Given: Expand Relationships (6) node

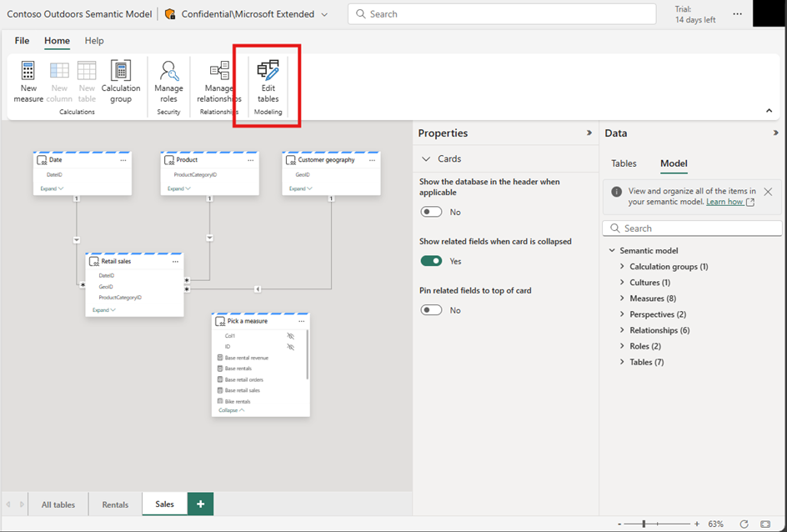Looking at the screenshot, I should (x=622, y=330).
